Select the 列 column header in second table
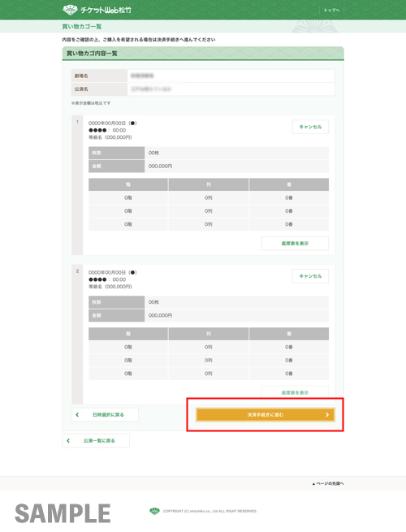406x532 pixels. coord(208,334)
